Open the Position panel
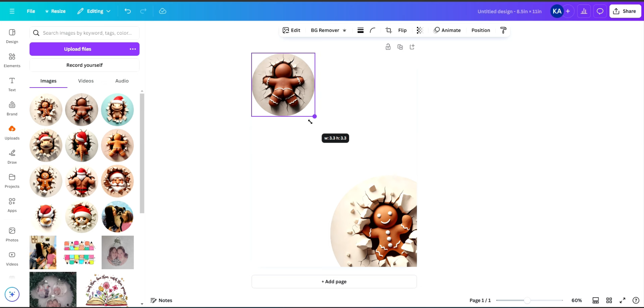 pos(481,30)
